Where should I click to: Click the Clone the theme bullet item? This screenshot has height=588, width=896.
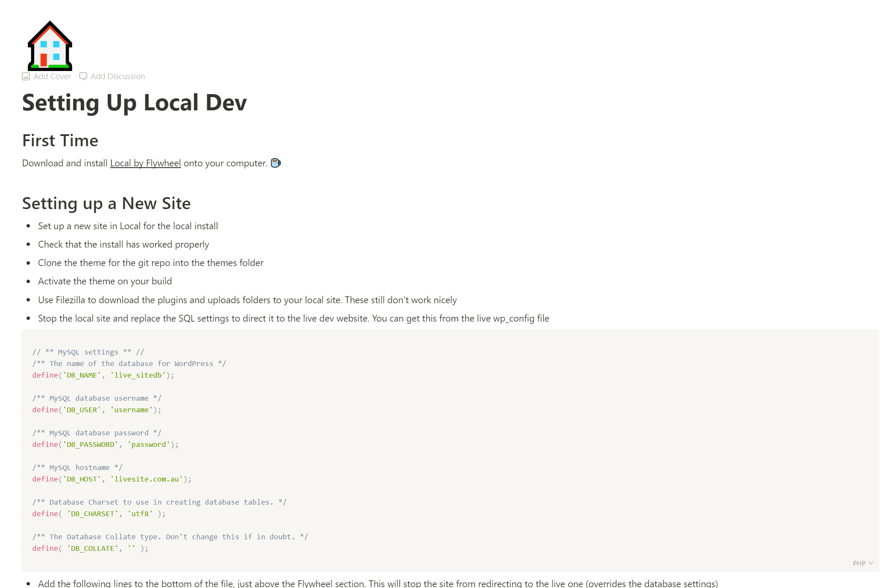pos(151,263)
